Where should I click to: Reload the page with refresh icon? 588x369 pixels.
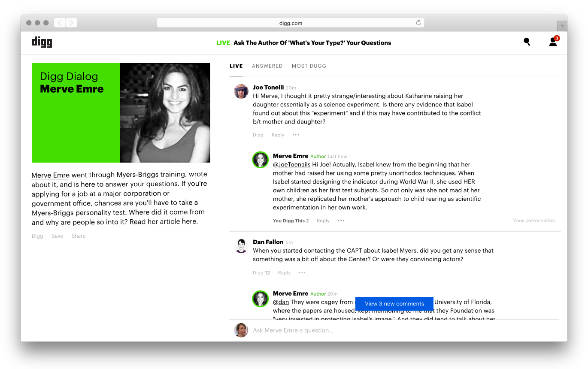coord(418,23)
